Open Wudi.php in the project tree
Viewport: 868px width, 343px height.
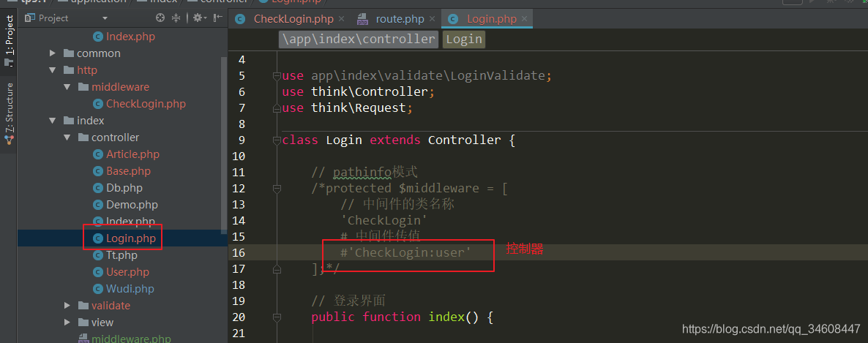pos(130,289)
